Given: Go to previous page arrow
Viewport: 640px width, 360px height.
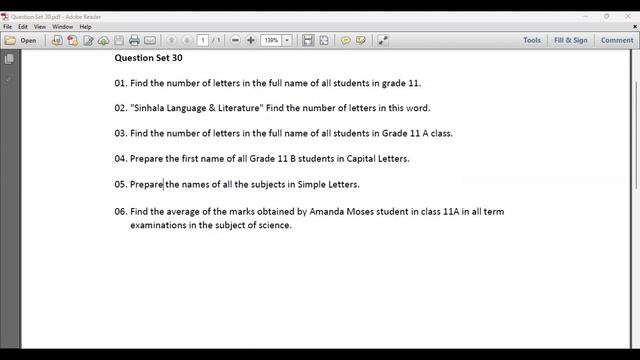Looking at the screenshot, I should (x=171, y=40).
